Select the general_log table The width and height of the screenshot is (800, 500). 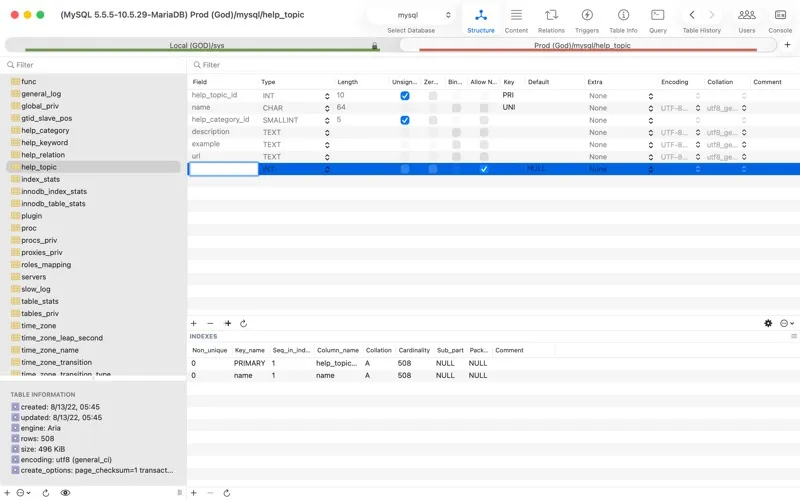(41, 94)
